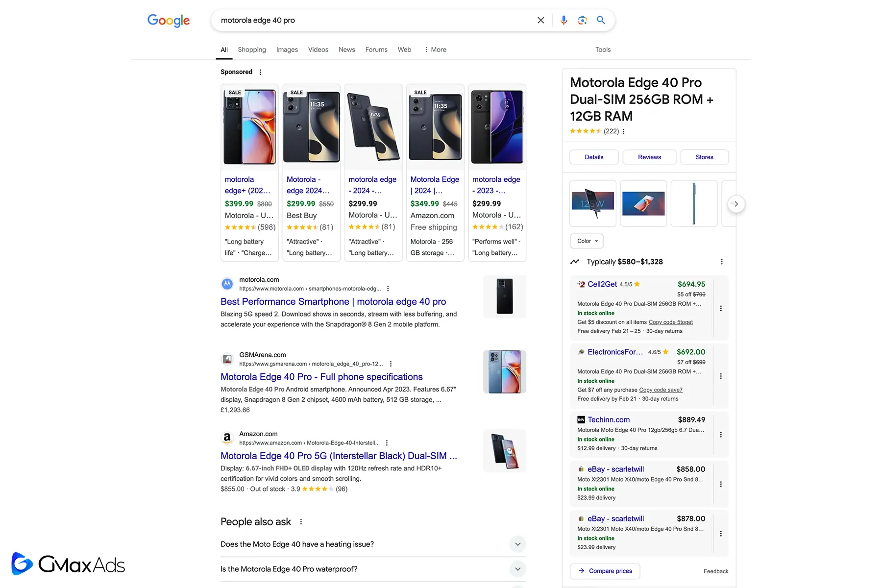Screen dimensions: 882x588
Task: Open motorola edge 2023 sponsored product image
Action: click(497, 126)
